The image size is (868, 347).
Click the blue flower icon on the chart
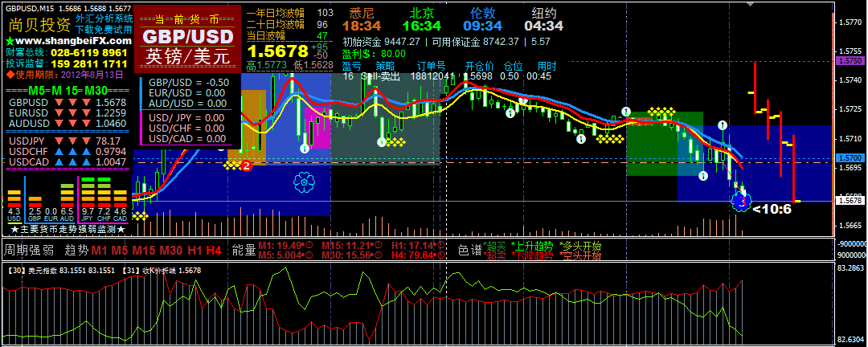[x=303, y=182]
